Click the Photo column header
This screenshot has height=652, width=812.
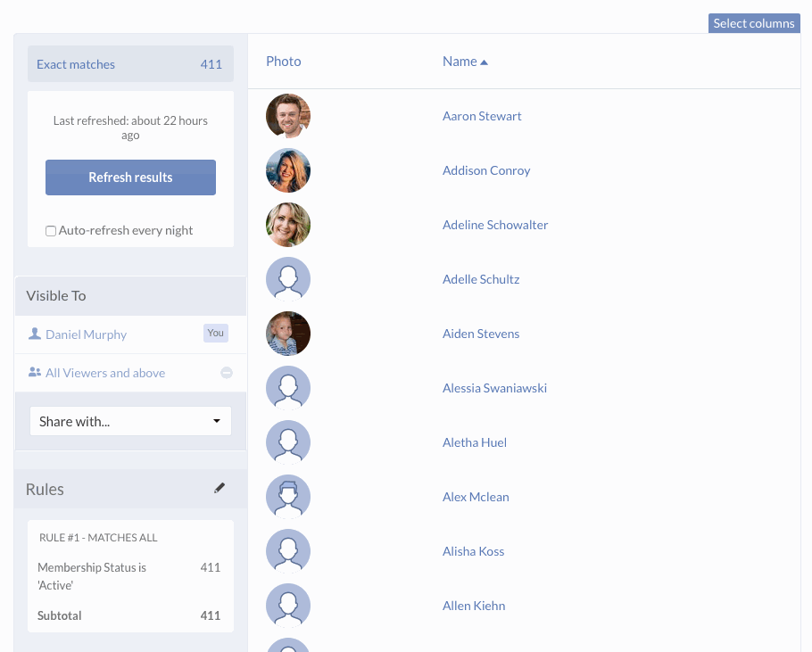pyautogui.click(x=283, y=62)
